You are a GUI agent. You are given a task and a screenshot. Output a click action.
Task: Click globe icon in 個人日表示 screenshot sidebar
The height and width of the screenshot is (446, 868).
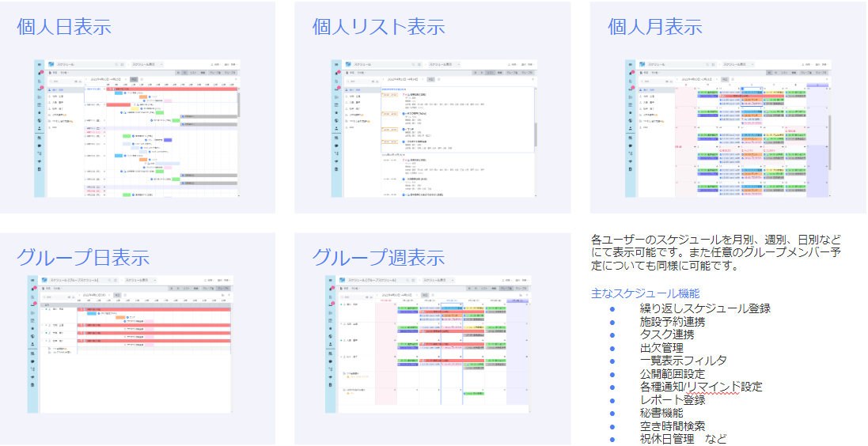tap(39, 120)
